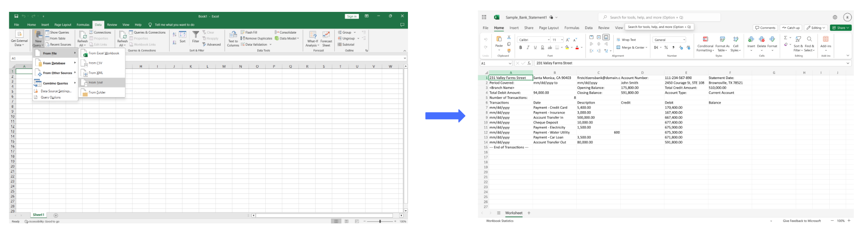Open What-If Analysis dropdown

(313, 38)
